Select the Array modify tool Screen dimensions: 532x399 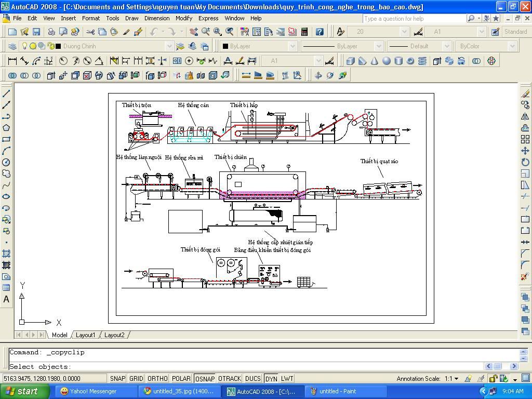pos(525,139)
